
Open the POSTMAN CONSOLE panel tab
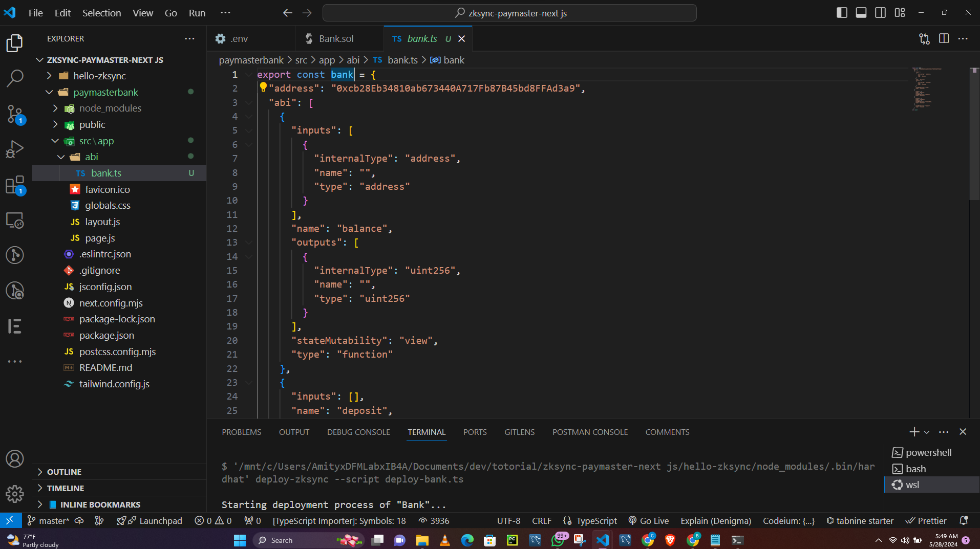pyautogui.click(x=589, y=432)
